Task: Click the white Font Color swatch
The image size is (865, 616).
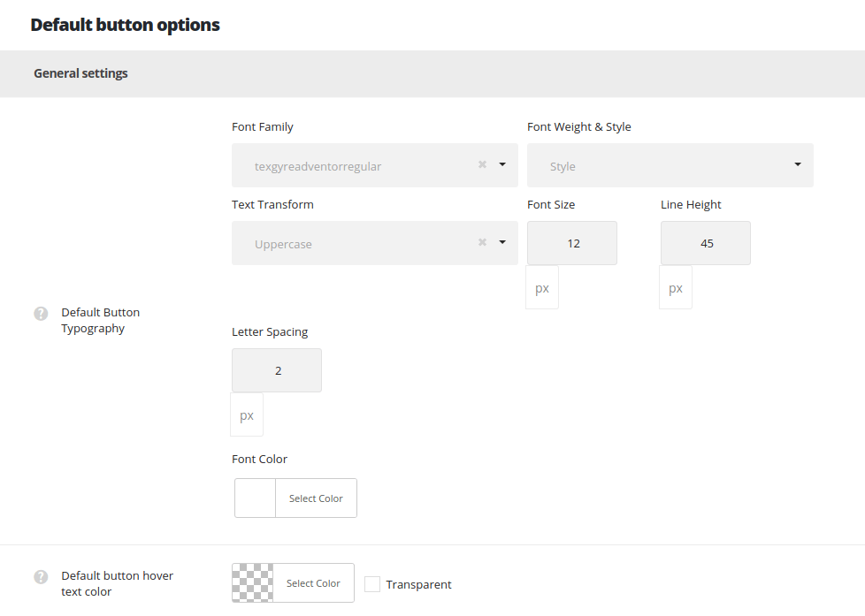Action: pyautogui.click(x=256, y=498)
